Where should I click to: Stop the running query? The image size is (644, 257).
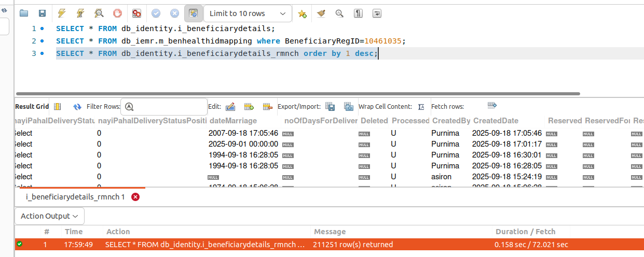(117, 13)
